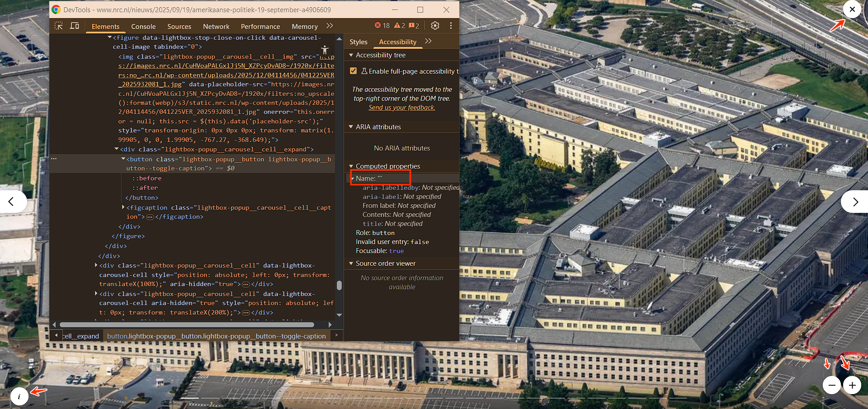Uncheck Enable full-page accessibility tree checkbox
868x409 pixels.
point(354,71)
